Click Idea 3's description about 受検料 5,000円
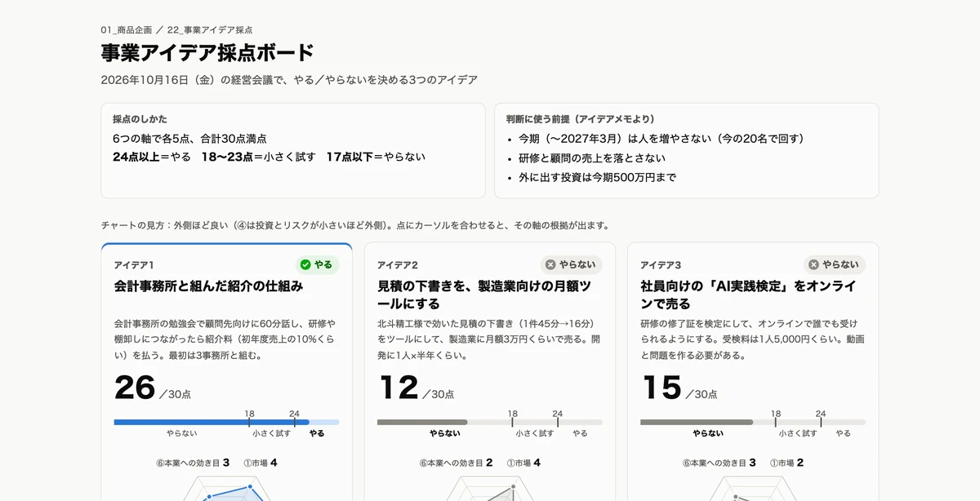The image size is (980, 501). pyautogui.click(x=752, y=339)
